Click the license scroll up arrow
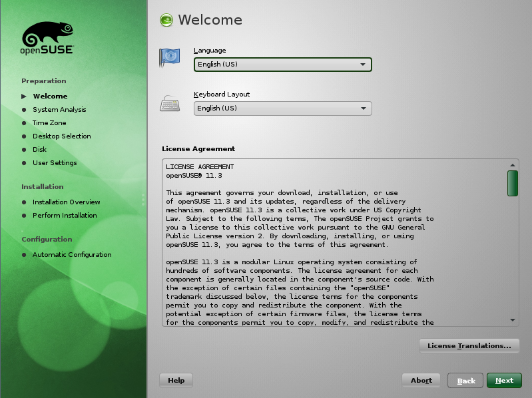Viewport: 532px width, 398px height. click(x=512, y=165)
